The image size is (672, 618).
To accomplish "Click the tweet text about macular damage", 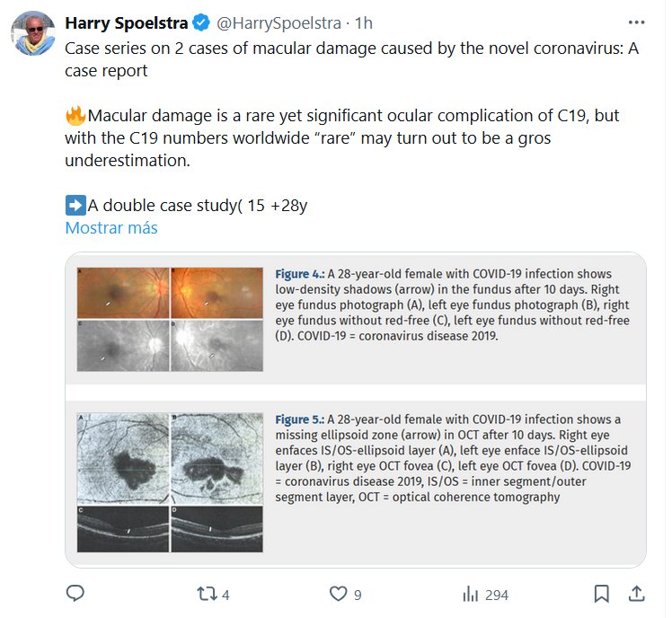I will pyautogui.click(x=341, y=138).
